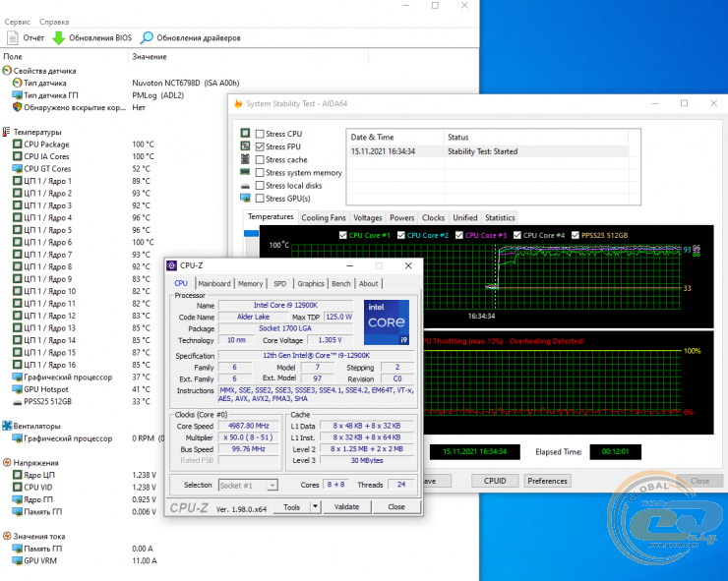Click the Вентиляторы fan section icon
The image size is (728, 581).
pyautogui.click(x=7, y=426)
